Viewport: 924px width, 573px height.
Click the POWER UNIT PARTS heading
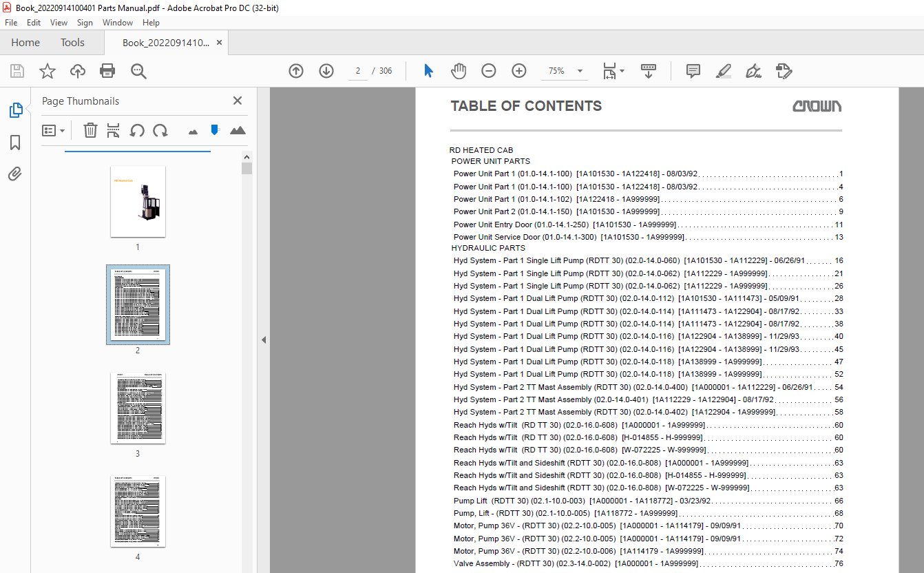click(490, 161)
